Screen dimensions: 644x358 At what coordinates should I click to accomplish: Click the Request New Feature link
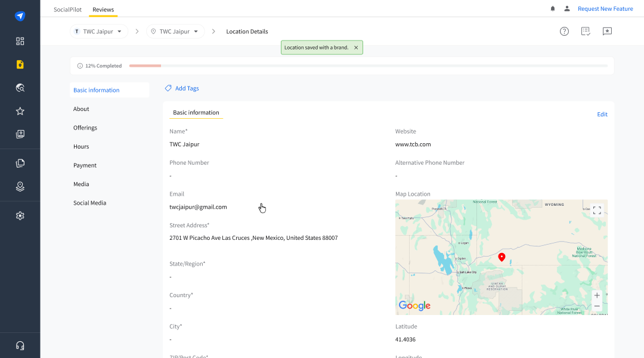(x=605, y=9)
